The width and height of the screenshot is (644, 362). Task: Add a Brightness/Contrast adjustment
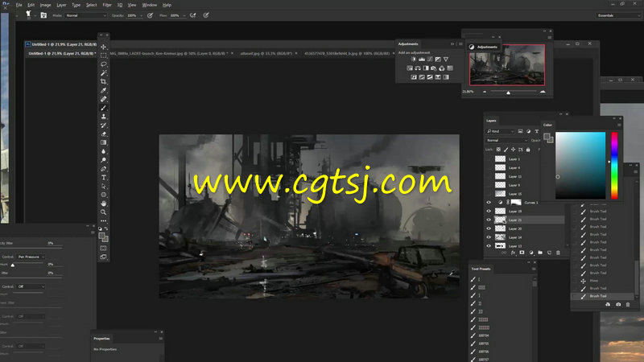tap(414, 60)
